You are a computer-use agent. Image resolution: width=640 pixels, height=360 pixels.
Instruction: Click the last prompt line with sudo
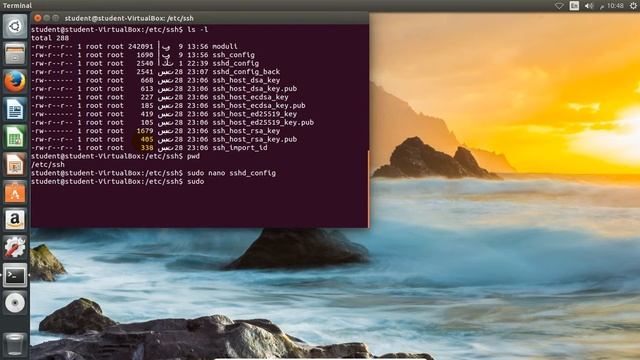118,182
